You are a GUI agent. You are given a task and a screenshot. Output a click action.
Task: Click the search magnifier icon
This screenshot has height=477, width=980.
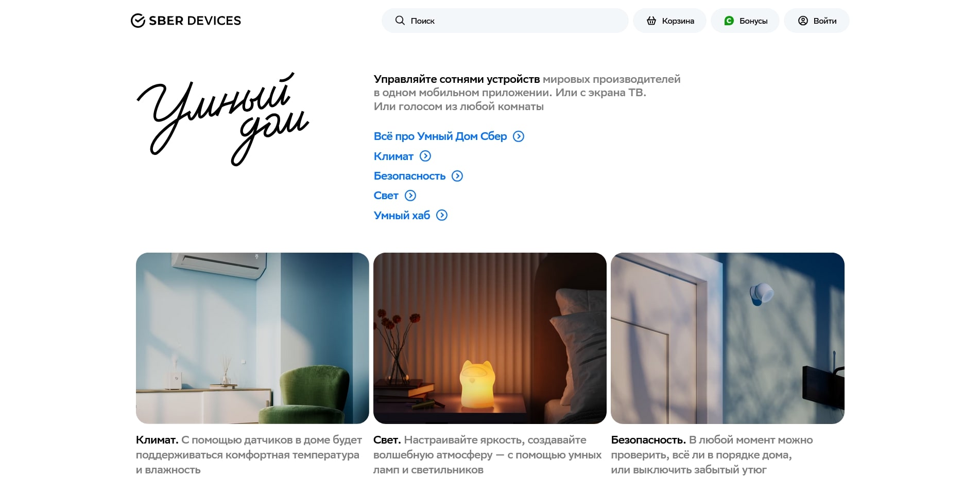pos(400,21)
